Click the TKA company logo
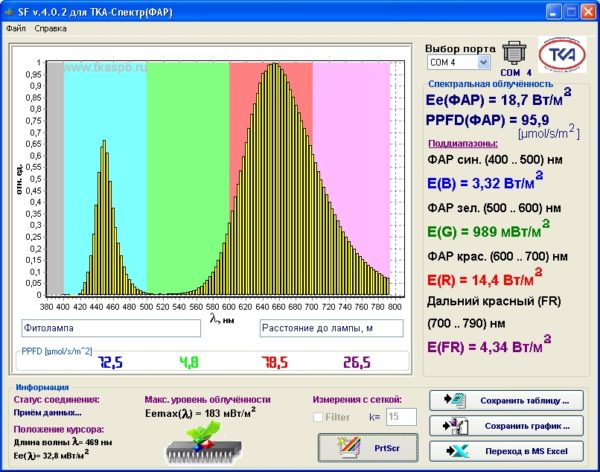 pyautogui.click(x=562, y=55)
